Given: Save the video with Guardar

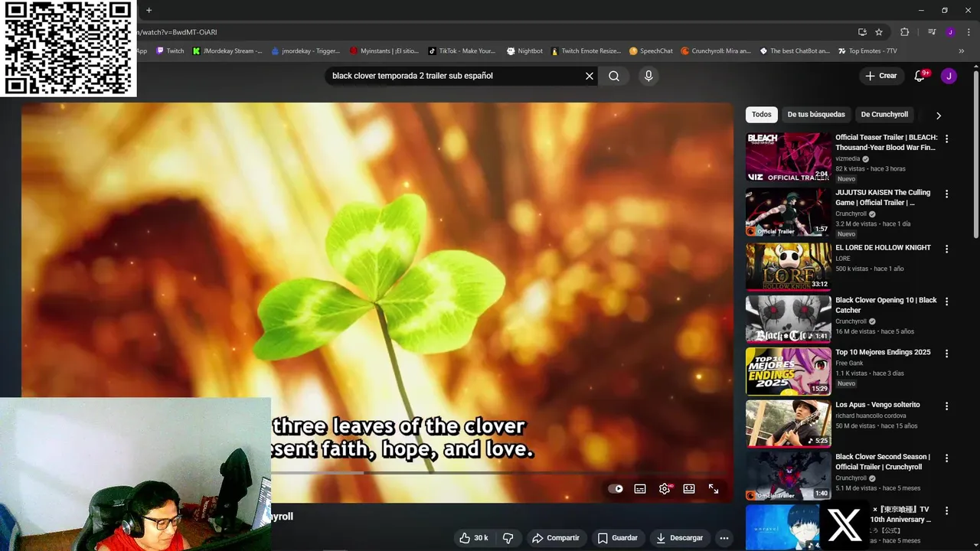Looking at the screenshot, I should click(x=619, y=538).
